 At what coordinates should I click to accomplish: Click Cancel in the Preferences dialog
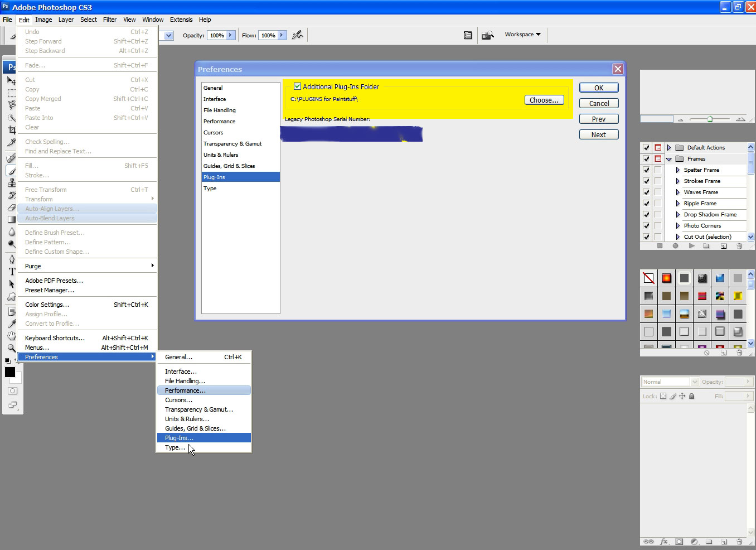pyautogui.click(x=599, y=103)
